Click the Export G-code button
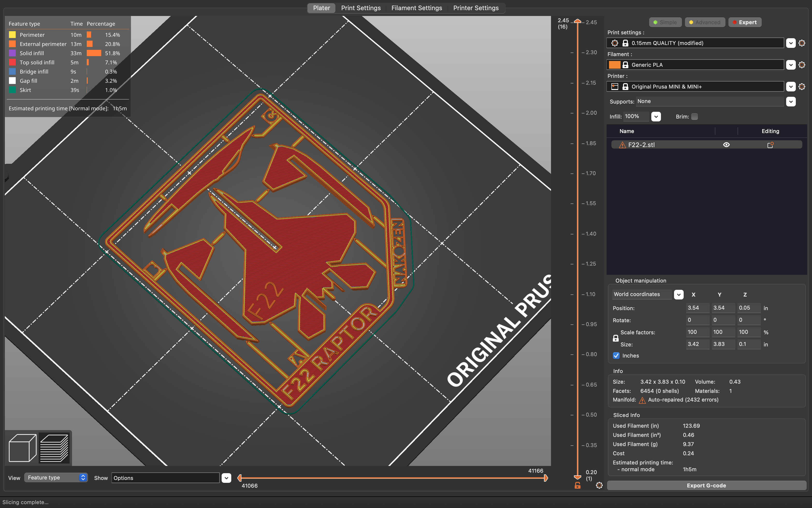 706,486
